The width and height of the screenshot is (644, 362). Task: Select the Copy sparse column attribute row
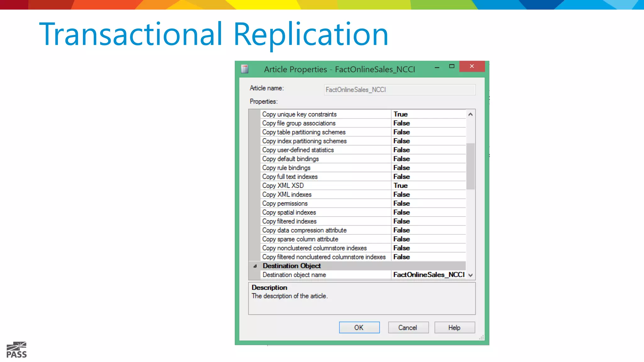click(363, 239)
